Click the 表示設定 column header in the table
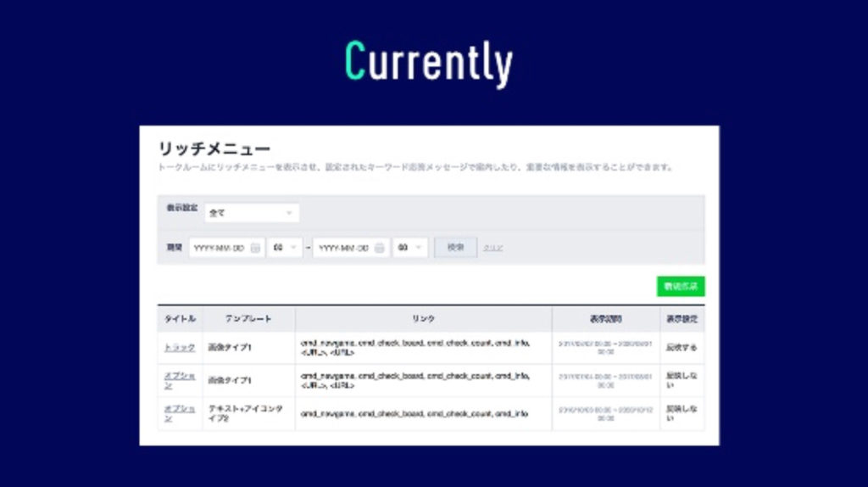 (x=682, y=318)
